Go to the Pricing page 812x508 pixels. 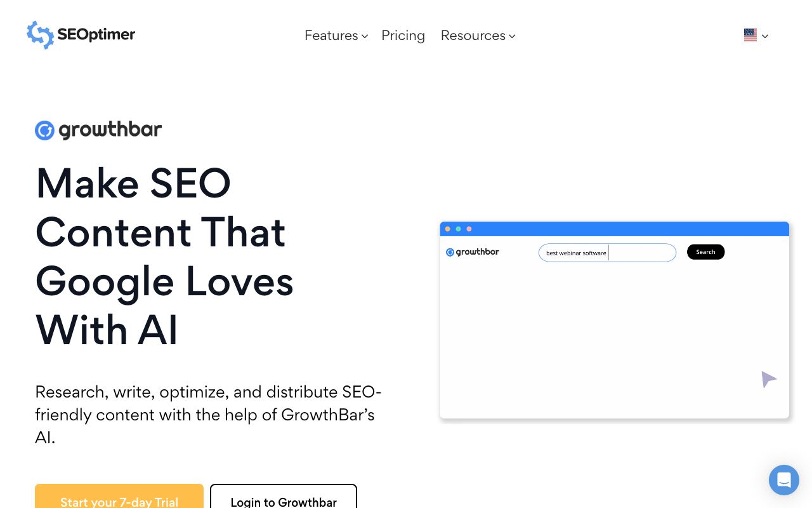coord(403,36)
